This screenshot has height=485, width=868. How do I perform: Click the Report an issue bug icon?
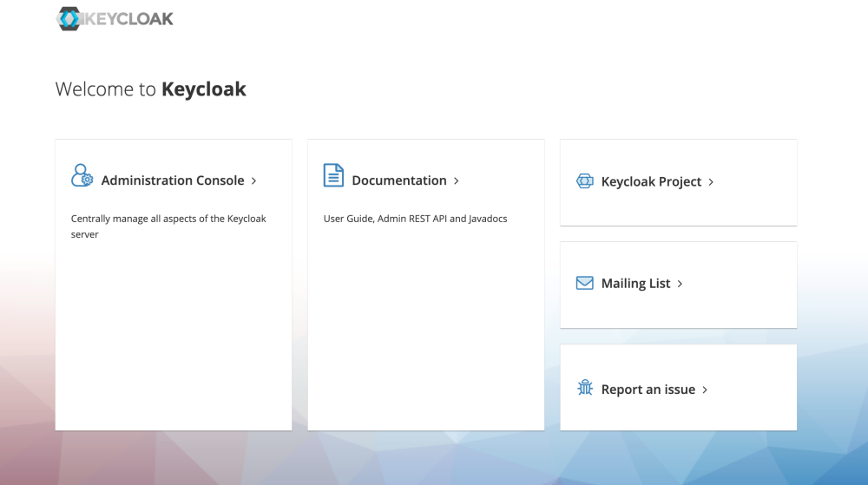click(584, 387)
